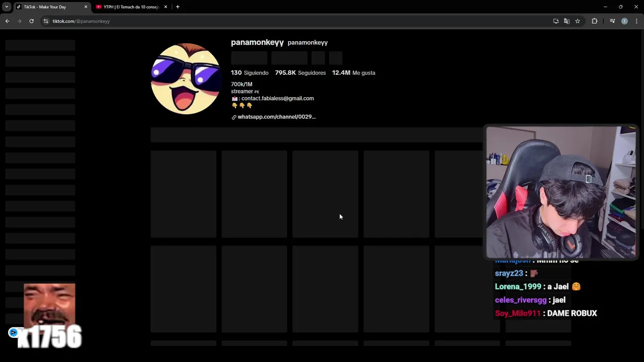Click the streamer webcam overlay
644x362 pixels.
coord(561,192)
